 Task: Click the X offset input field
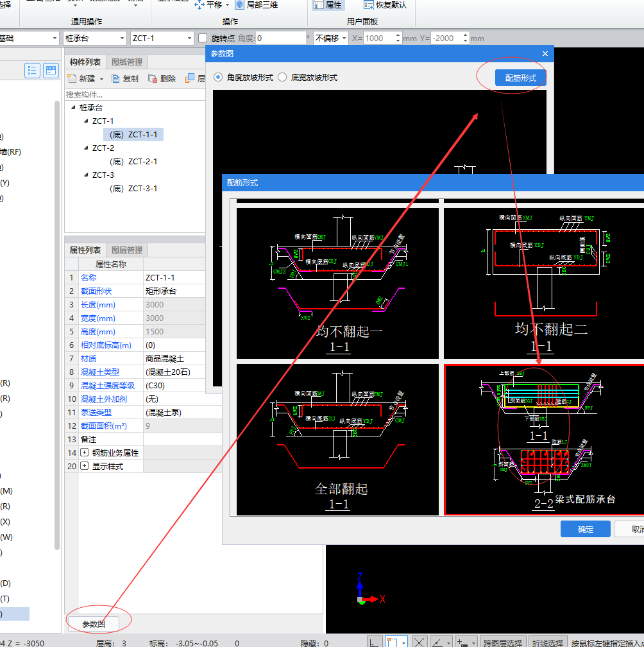click(x=379, y=38)
